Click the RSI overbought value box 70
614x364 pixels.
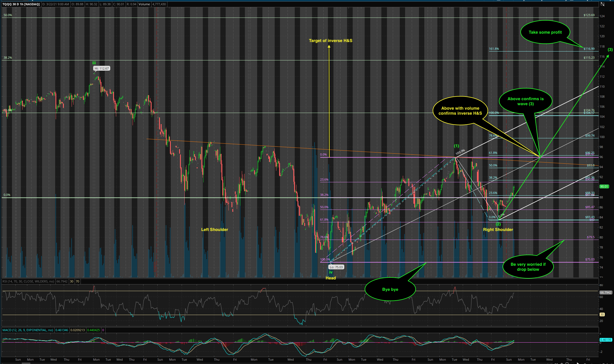click(77, 281)
